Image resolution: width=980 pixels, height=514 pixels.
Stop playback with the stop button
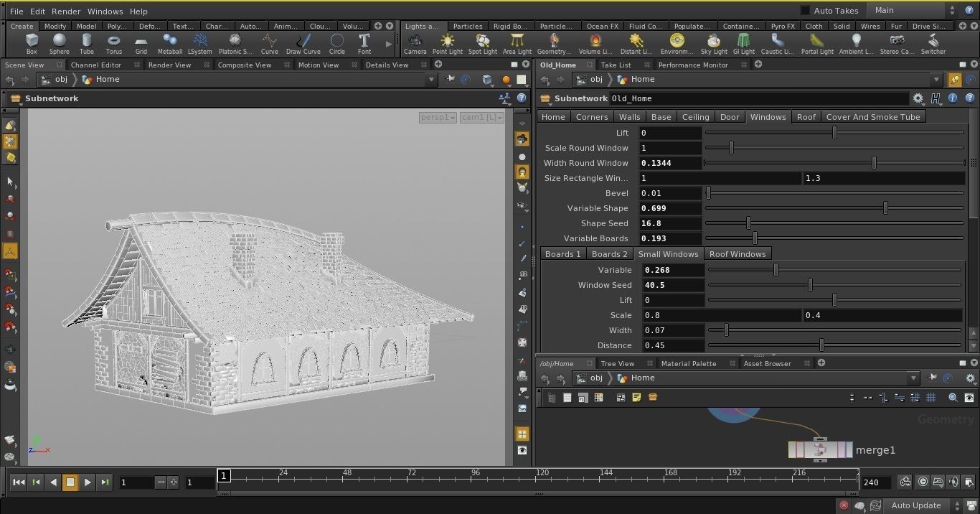point(70,482)
